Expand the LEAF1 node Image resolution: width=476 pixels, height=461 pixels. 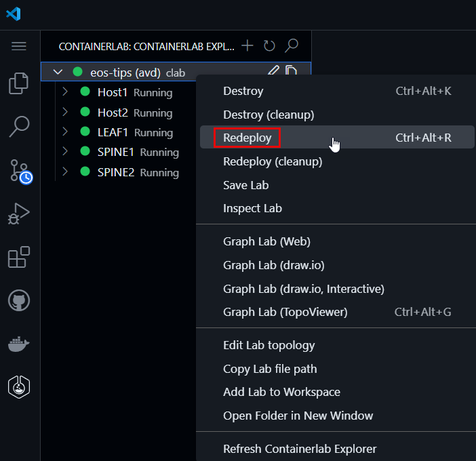point(65,132)
